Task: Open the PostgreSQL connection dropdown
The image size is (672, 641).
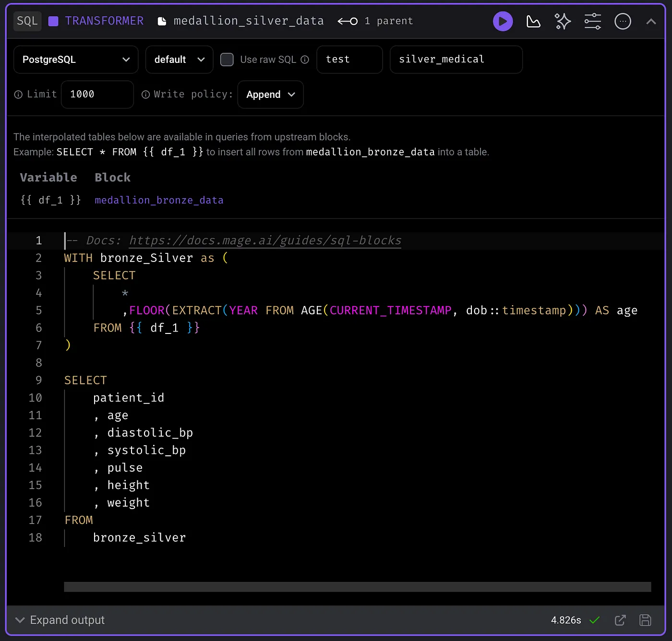Action: (76, 59)
